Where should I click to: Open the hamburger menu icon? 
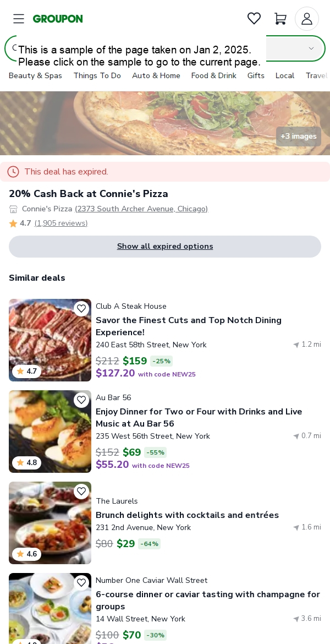19,19
